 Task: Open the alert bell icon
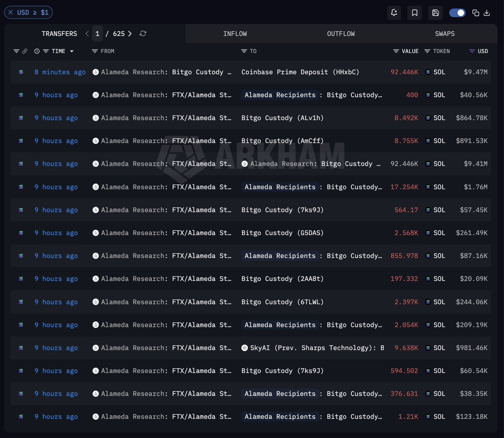394,13
